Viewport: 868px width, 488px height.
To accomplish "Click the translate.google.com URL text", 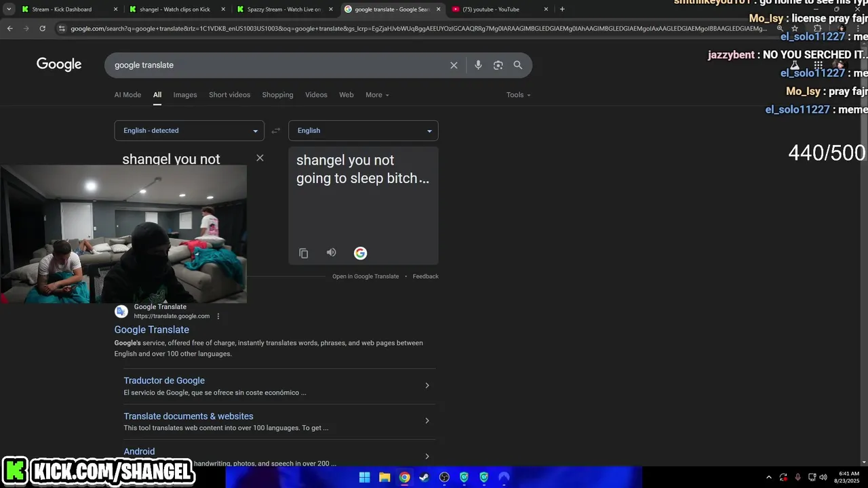I will 172,316.
